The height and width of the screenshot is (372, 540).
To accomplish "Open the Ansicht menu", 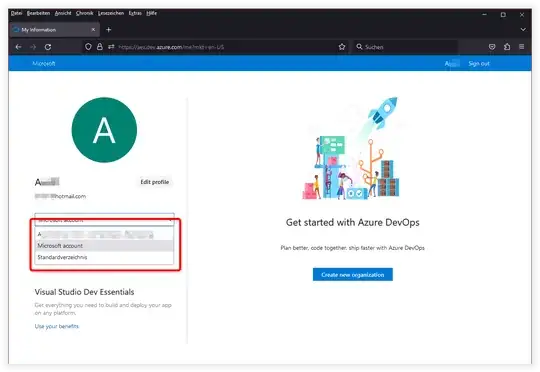I will point(63,13).
